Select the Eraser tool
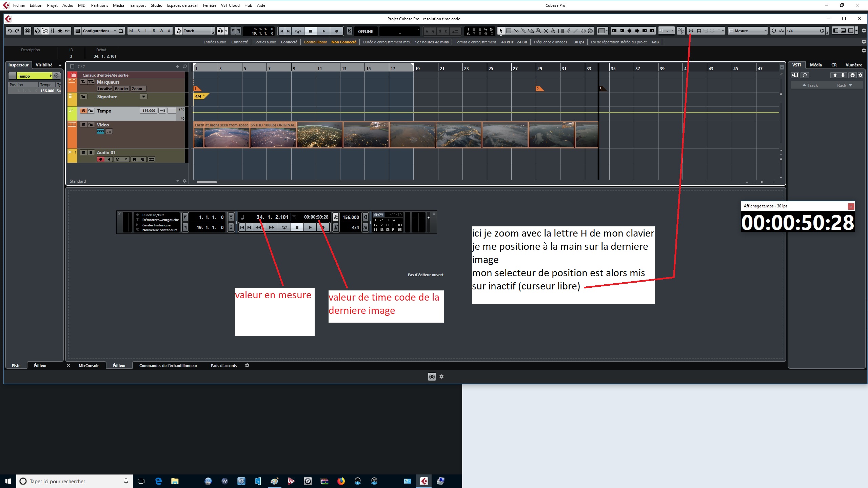 [x=531, y=31]
